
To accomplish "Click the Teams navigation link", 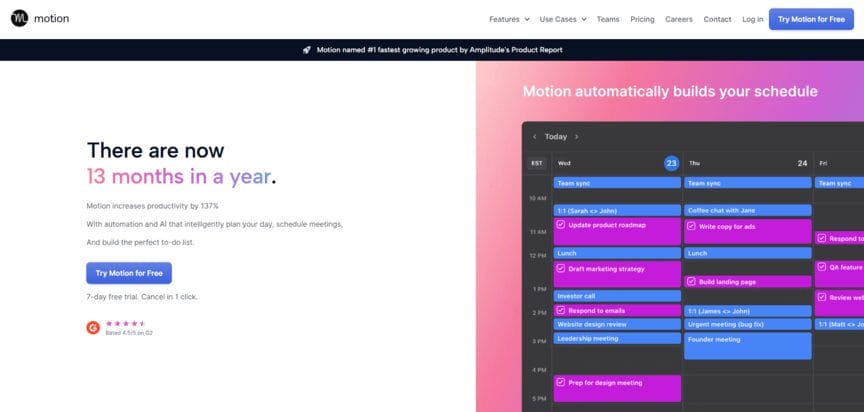I will pyautogui.click(x=608, y=19).
